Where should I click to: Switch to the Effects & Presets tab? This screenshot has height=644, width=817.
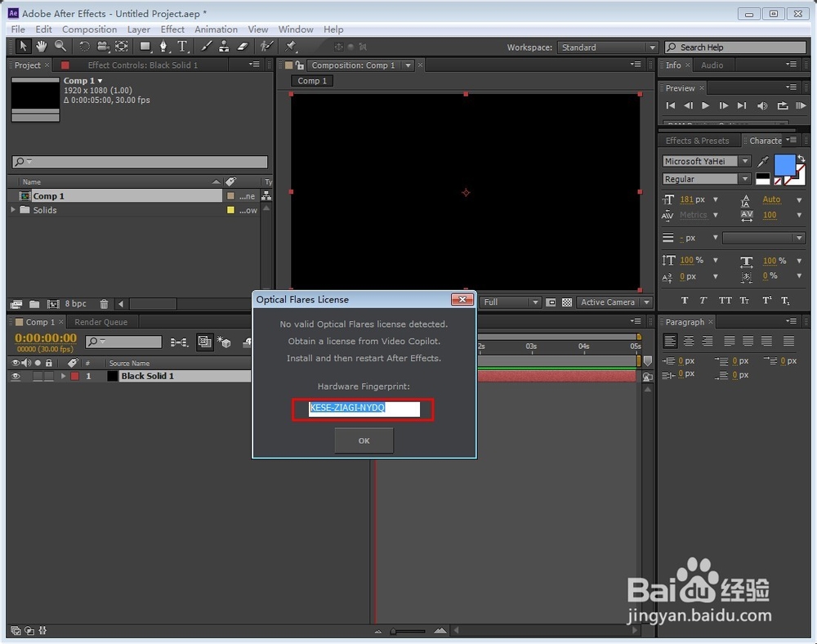[697, 141]
